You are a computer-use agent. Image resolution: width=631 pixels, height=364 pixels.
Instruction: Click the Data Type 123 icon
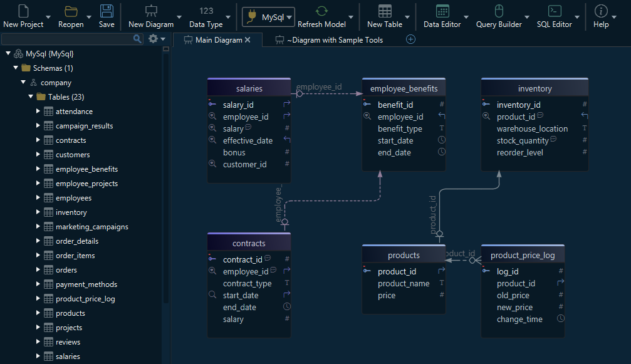(x=206, y=11)
